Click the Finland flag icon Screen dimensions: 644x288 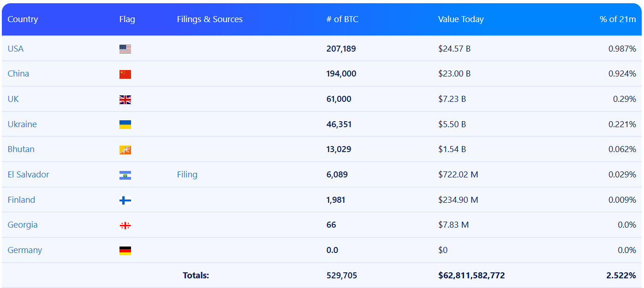[x=125, y=200]
